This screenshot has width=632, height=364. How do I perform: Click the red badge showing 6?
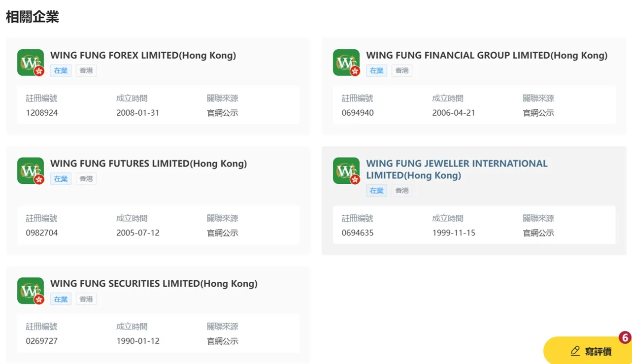[625, 338]
